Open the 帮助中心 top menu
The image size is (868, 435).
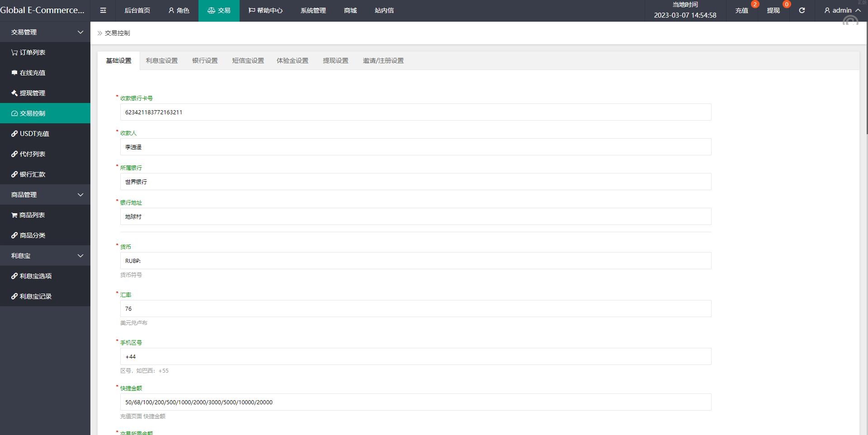pos(265,10)
